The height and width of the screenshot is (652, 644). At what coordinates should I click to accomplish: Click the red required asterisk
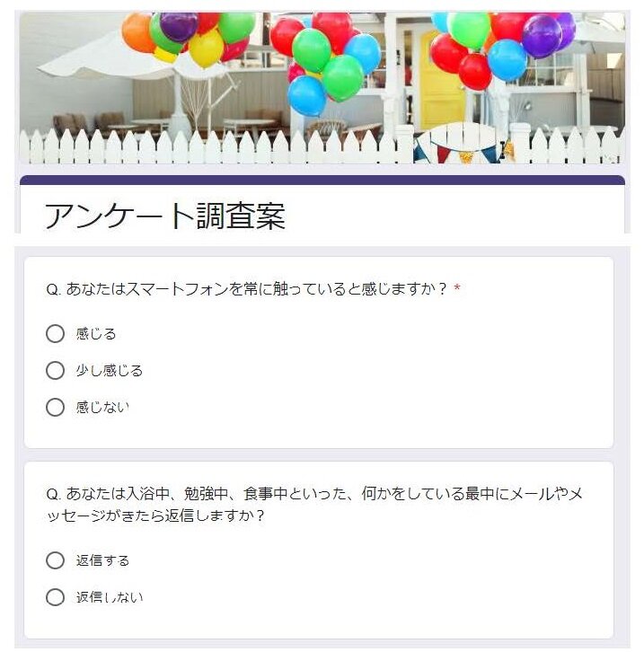457,289
